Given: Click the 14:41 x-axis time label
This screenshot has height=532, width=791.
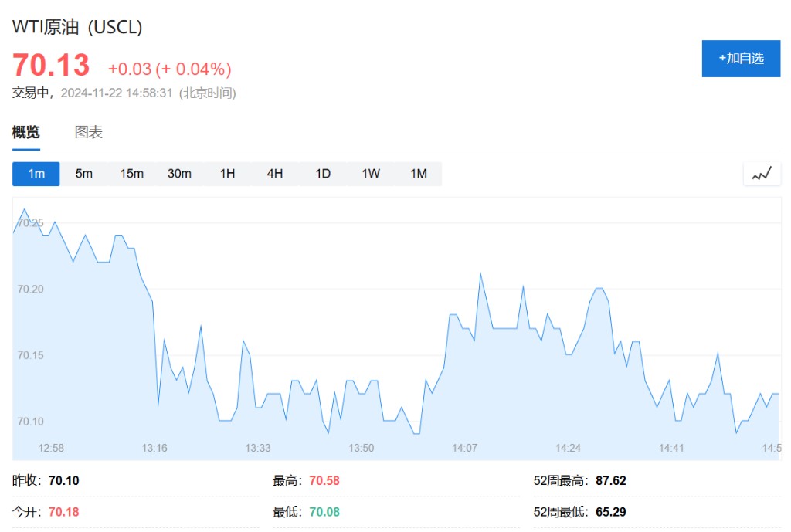Looking at the screenshot, I should pos(671,448).
